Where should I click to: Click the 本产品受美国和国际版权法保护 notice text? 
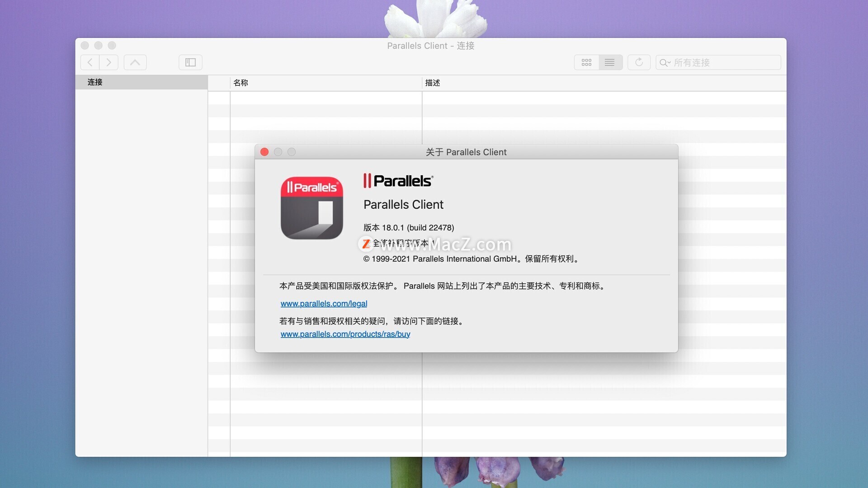[x=443, y=286]
